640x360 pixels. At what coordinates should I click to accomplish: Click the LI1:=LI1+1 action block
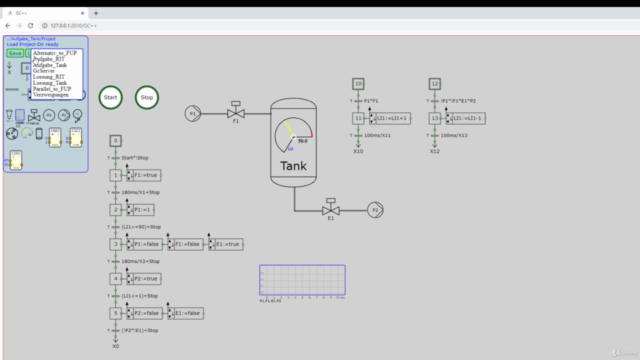(390, 118)
